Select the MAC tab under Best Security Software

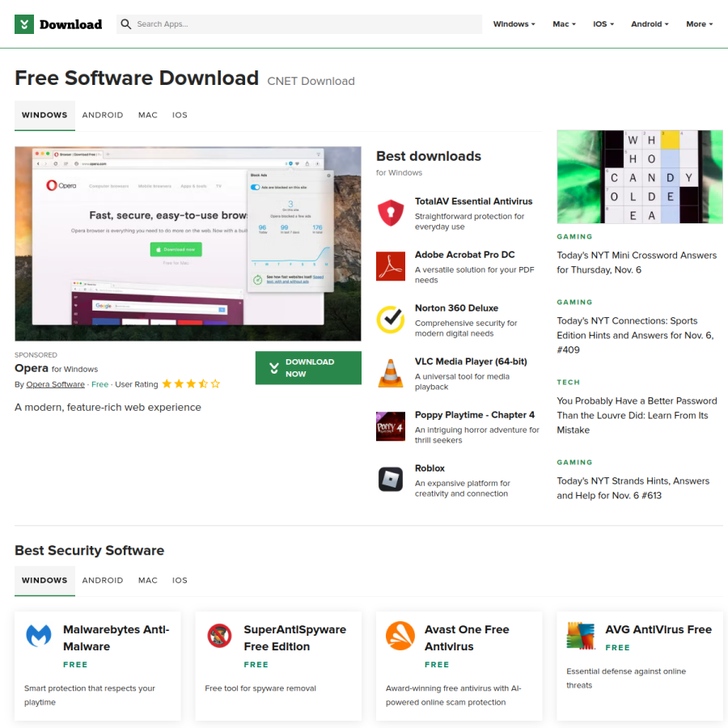(x=148, y=580)
